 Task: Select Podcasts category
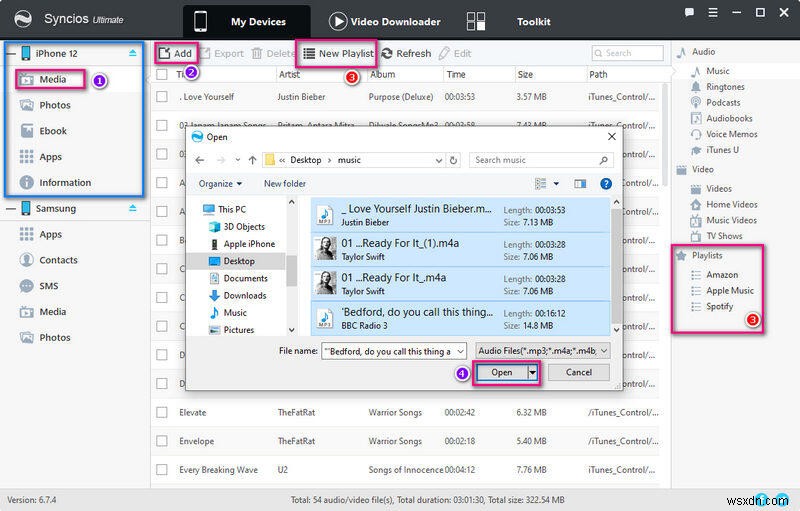pos(722,103)
